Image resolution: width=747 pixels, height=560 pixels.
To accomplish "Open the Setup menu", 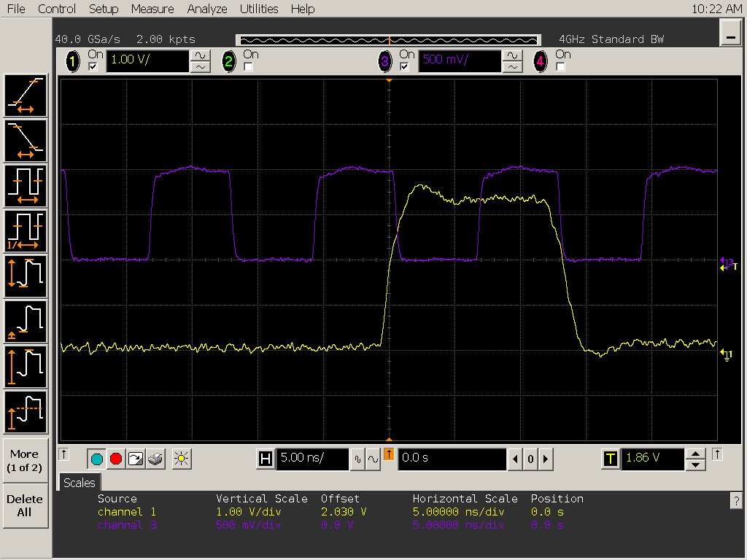I will click(x=104, y=9).
